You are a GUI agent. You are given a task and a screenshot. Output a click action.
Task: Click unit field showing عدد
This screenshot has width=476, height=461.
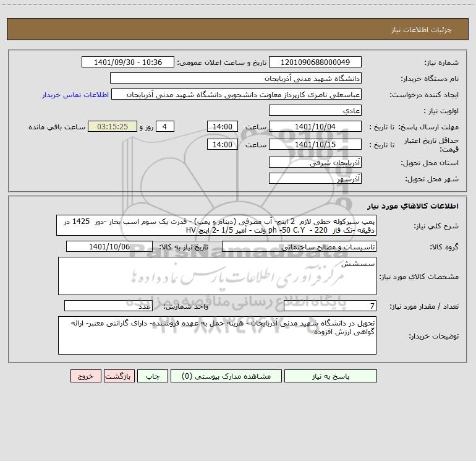[108, 306]
